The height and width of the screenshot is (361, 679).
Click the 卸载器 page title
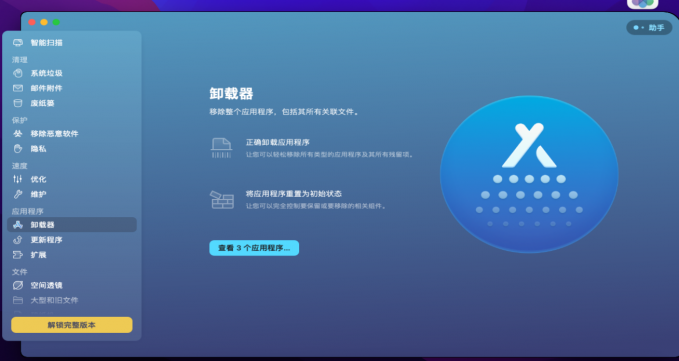[231, 93]
